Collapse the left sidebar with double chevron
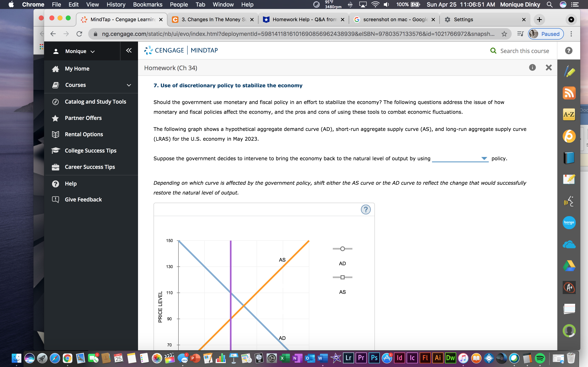Screen dimensions: 588x367 pyautogui.click(x=129, y=51)
